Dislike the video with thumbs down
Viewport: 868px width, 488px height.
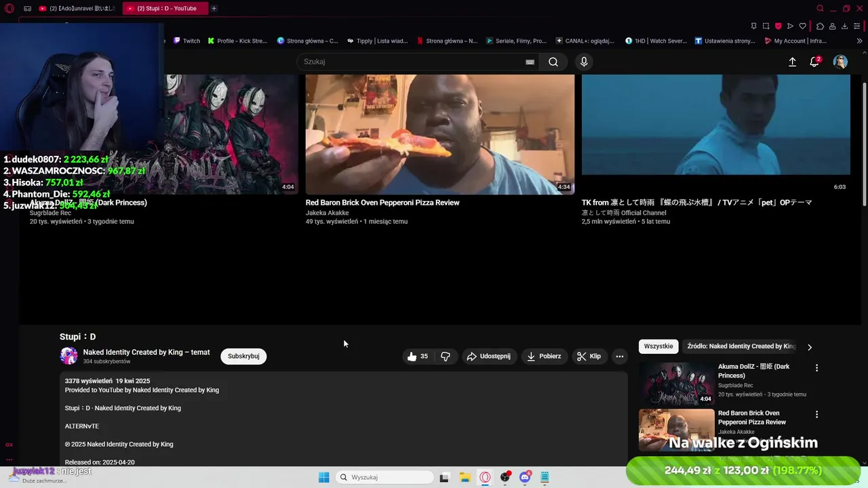pos(446,356)
